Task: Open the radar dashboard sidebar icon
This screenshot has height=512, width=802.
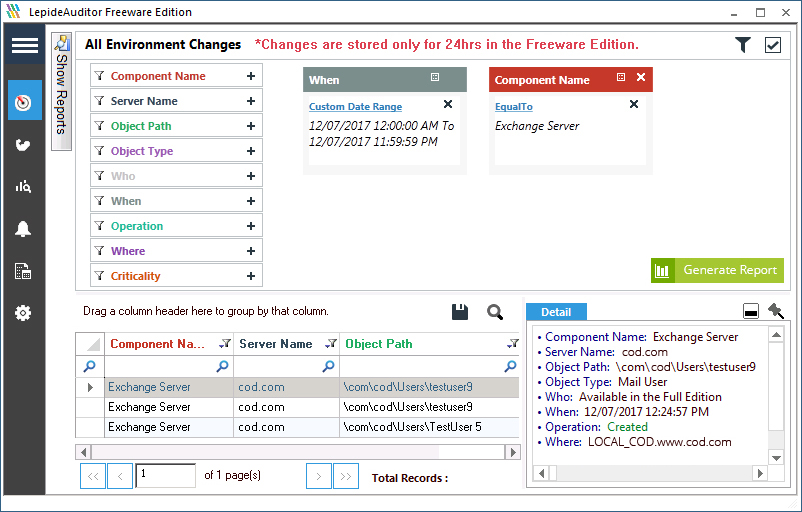Action: coord(25,101)
